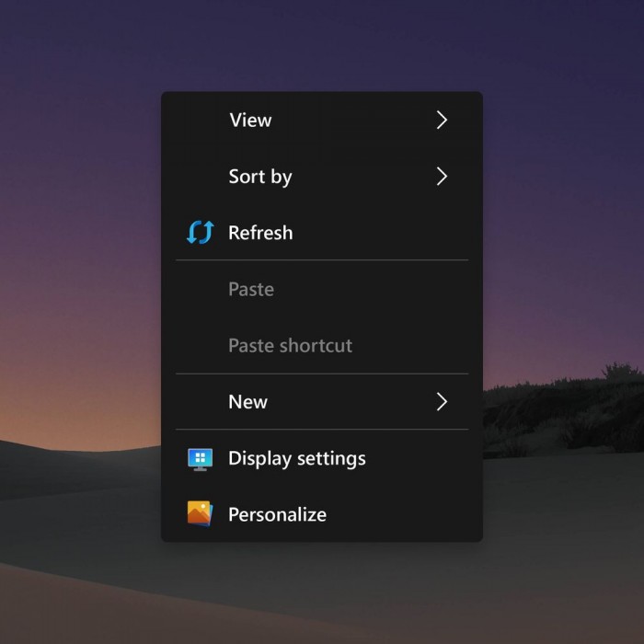Select the Paste shortcut entry
Viewport: 644px width, 644px height.
[x=322, y=345]
